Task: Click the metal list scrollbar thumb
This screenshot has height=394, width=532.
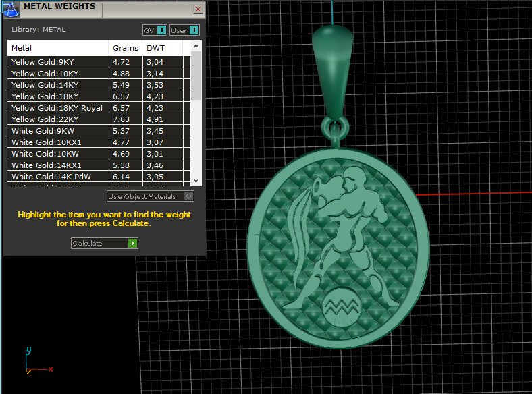Action: pos(196,76)
